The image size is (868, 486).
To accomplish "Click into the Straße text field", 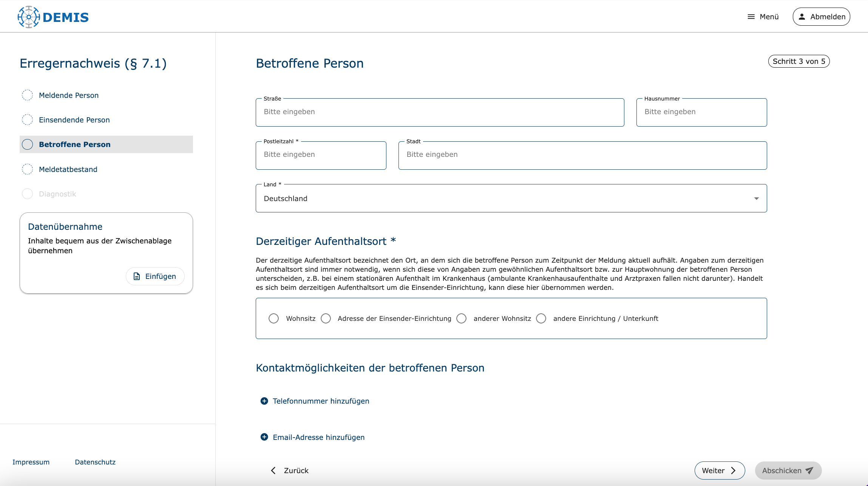I will tap(440, 112).
